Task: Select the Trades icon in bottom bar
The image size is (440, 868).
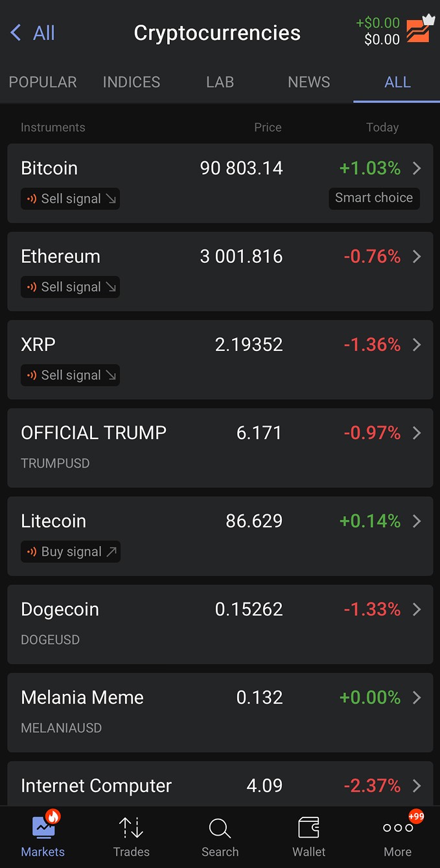Action: click(x=131, y=827)
